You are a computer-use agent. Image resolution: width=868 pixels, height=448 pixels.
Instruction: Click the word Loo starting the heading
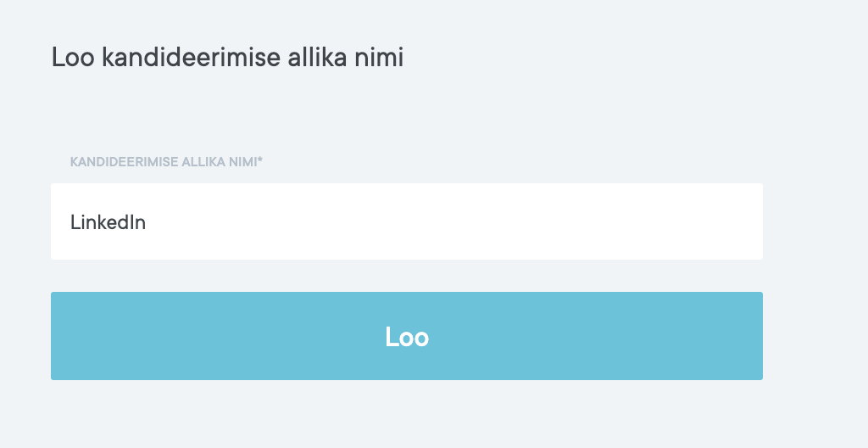pos(73,58)
